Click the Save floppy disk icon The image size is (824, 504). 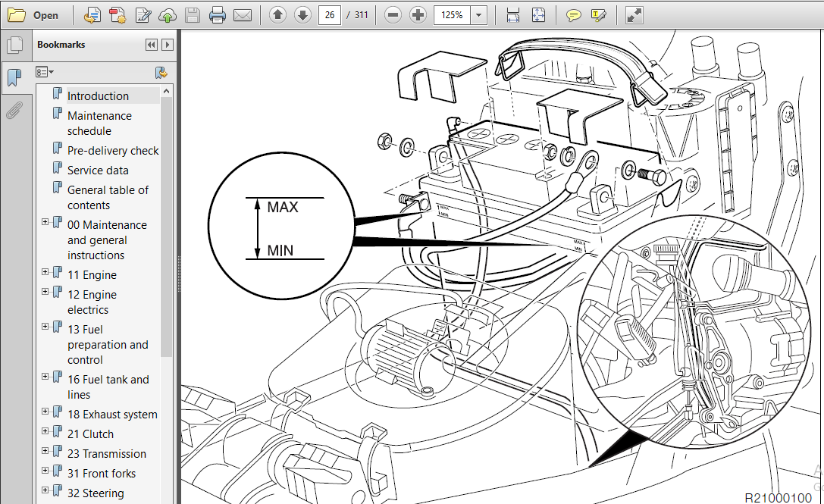click(x=193, y=15)
